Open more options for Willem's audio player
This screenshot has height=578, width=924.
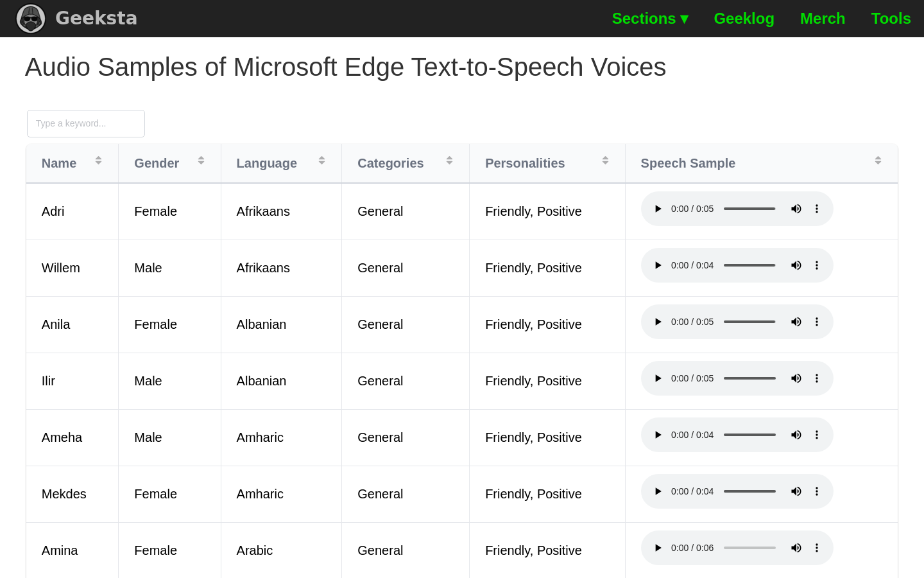coord(817,265)
